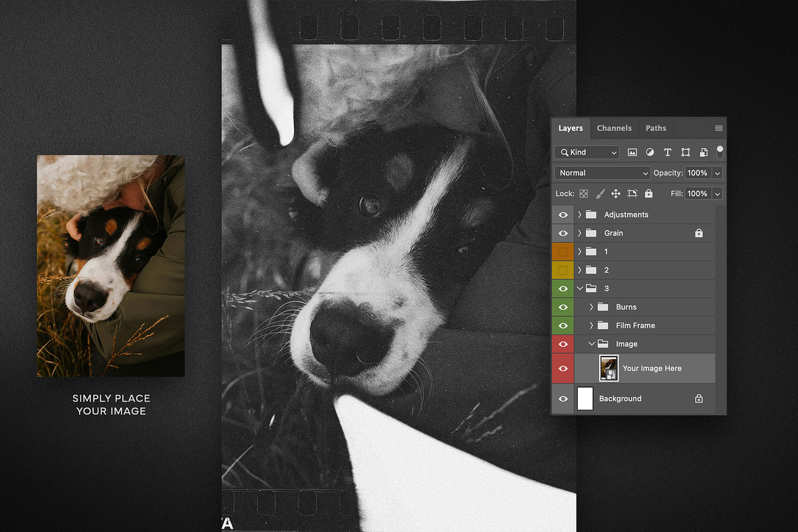Select the Film Frame group name

click(x=636, y=325)
